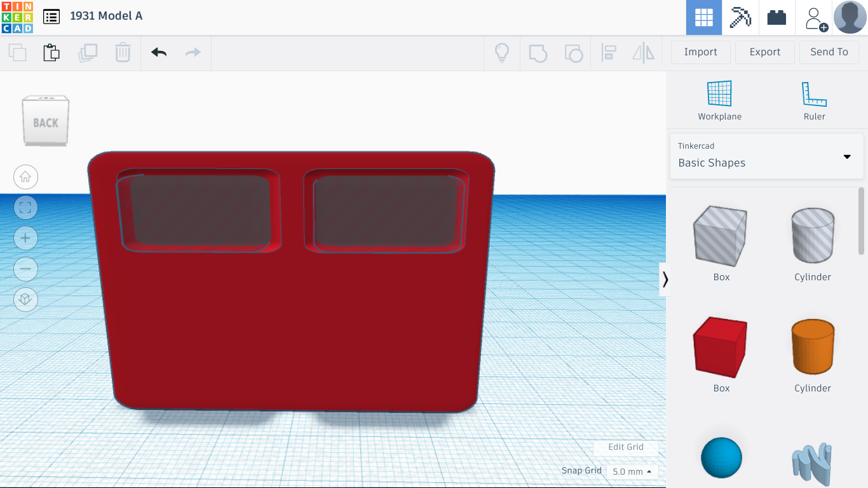The width and height of the screenshot is (868, 488).
Task: Click the Fit all in view button
Action: point(25,207)
